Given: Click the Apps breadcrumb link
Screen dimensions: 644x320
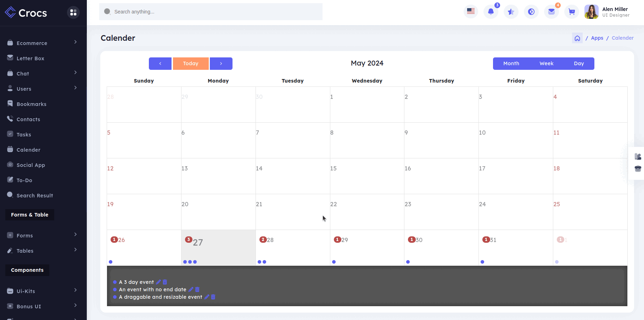Looking at the screenshot, I should [597, 38].
